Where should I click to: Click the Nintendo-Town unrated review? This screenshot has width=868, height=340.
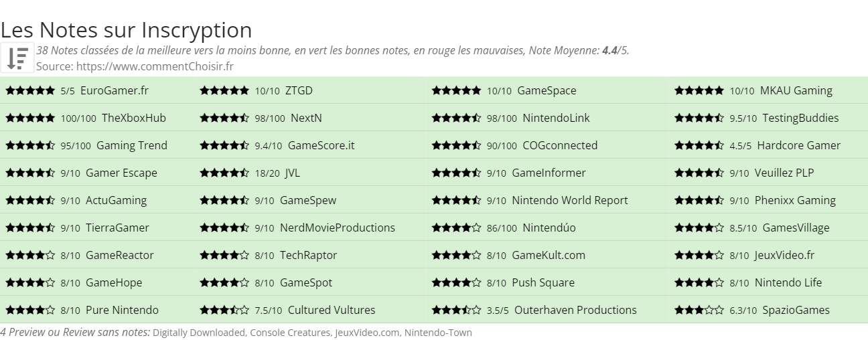click(x=438, y=333)
